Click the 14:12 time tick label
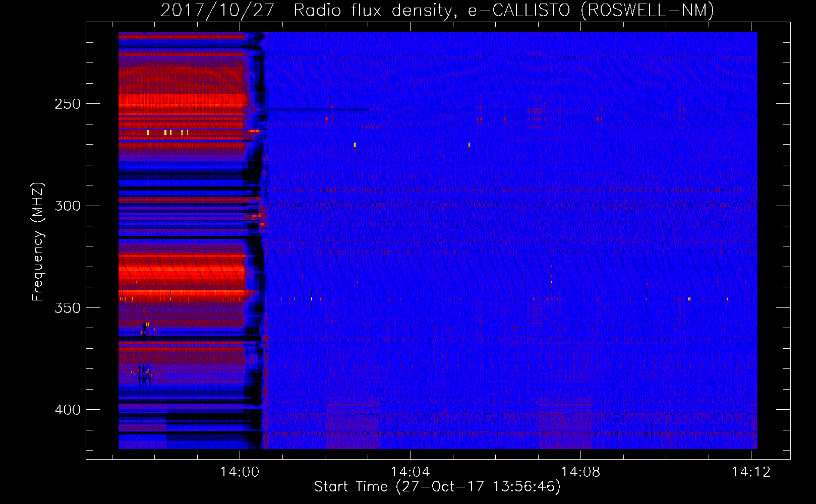 coord(751,472)
